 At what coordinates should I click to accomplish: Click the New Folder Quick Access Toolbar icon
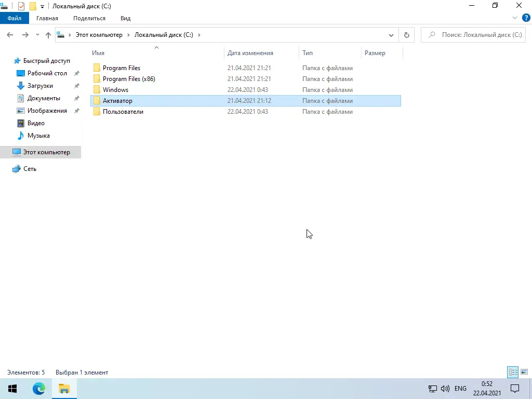point(31,6)
